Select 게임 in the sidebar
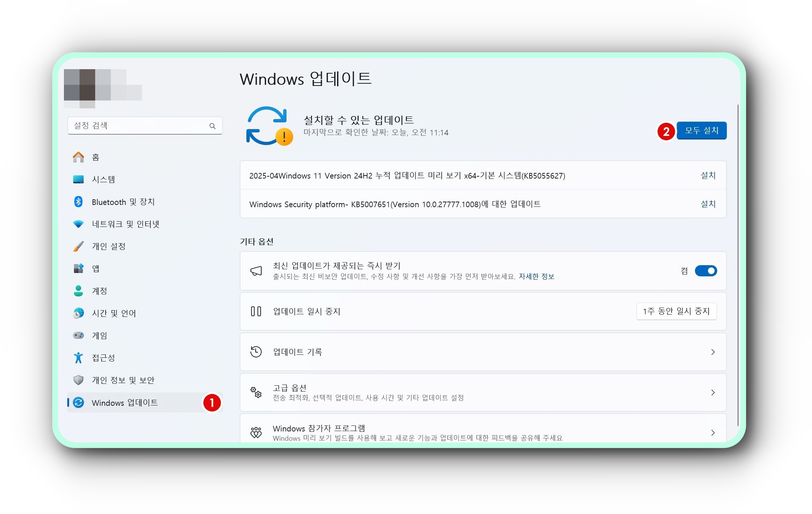 [x=145, y=335]
